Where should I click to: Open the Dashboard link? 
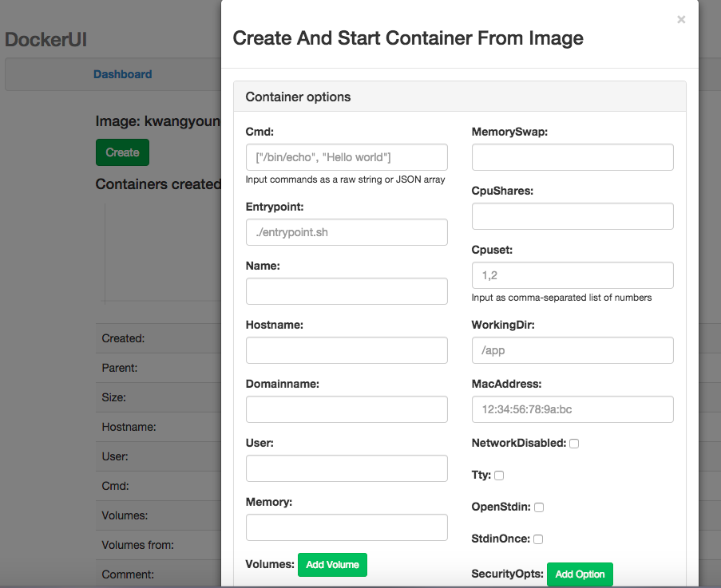pos(122,74)
